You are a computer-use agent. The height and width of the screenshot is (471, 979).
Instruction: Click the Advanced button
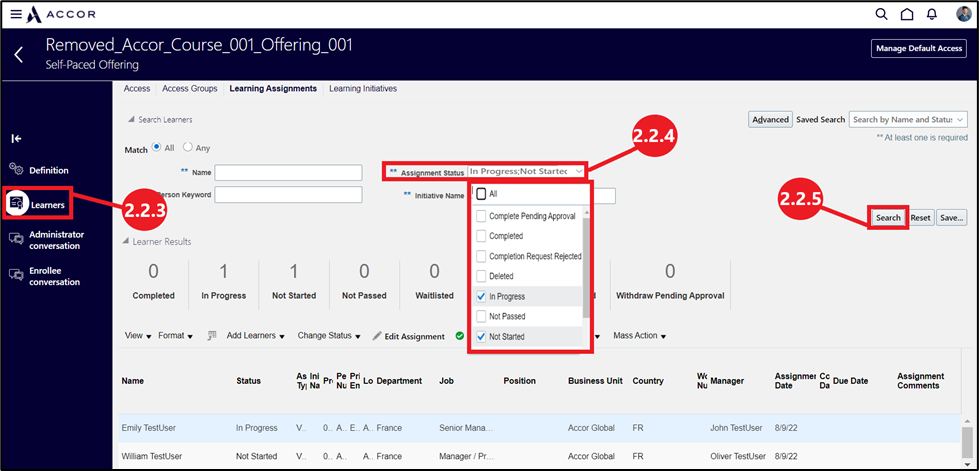[x=770, y=119]
